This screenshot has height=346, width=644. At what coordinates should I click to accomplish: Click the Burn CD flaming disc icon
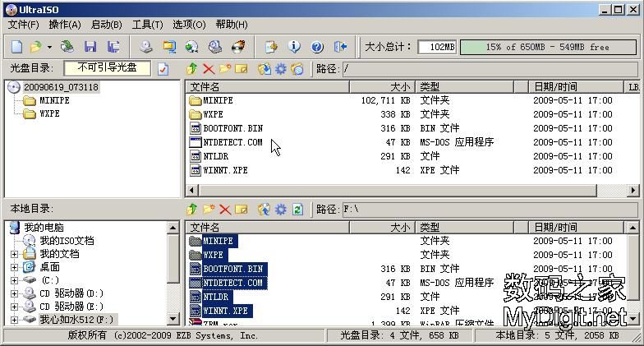[x=238, y=47]
